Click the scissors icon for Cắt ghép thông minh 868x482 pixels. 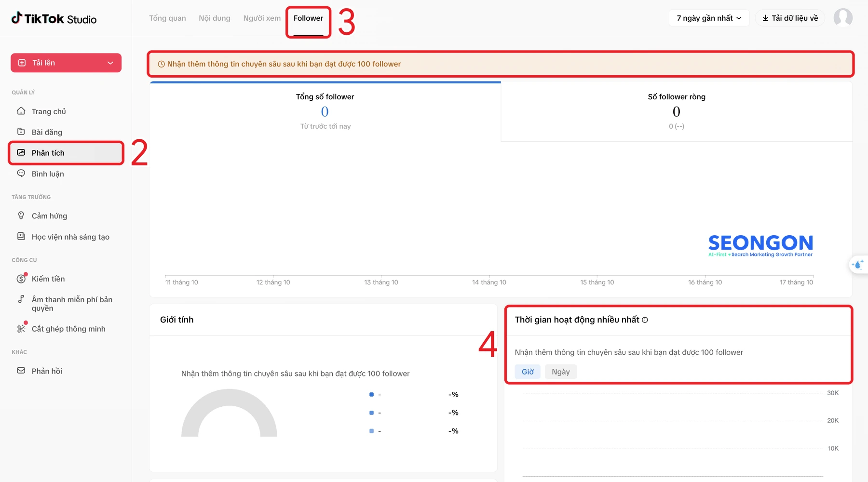point(21,328)
